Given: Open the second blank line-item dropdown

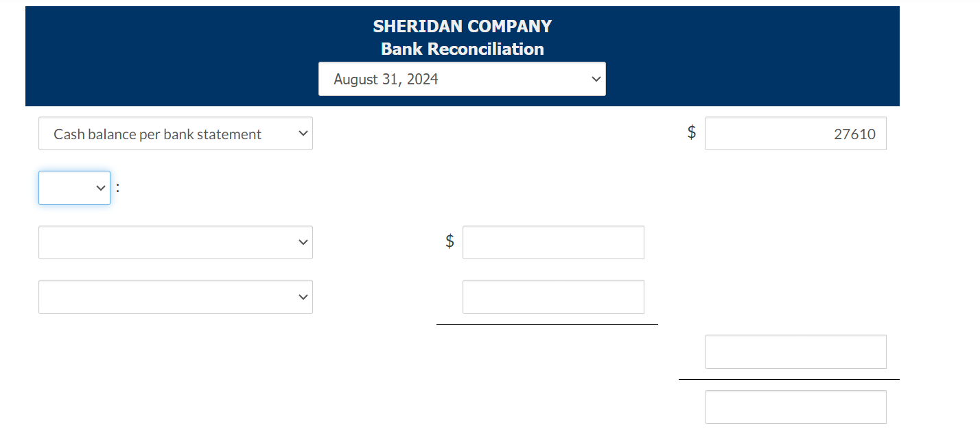Looking at the screenshot, I should click(x=176, y=296).
